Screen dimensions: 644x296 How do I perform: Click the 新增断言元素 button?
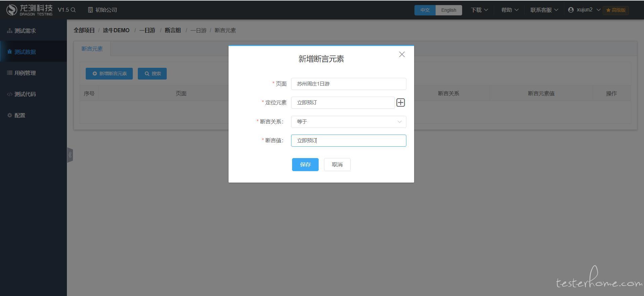(x=109, y=73)
